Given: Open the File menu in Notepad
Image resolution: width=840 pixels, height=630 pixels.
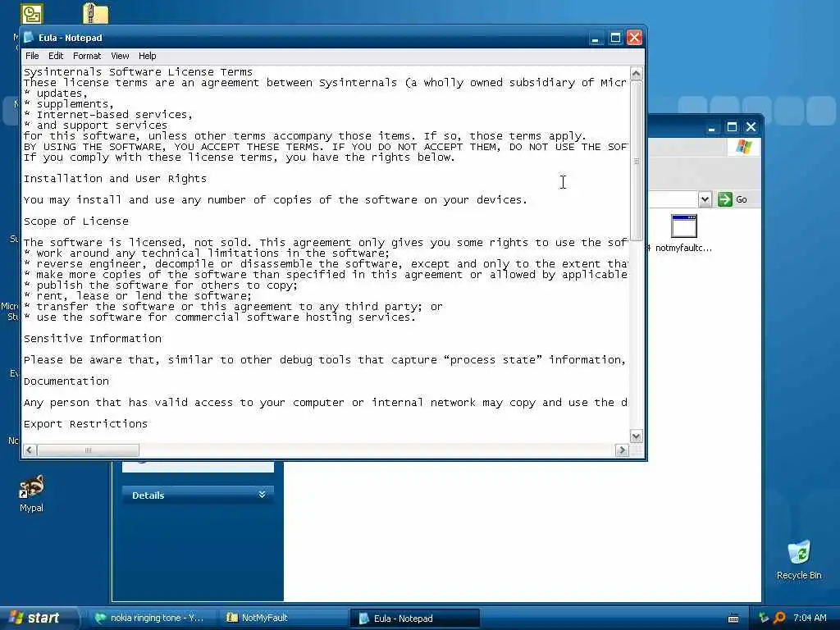Looking at the screenshot, I should pyautogui.click(x=32, y=56).
